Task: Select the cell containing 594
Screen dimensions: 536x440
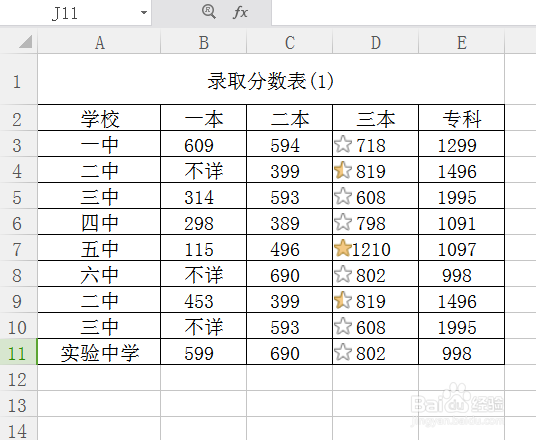Action: coord(290,144)
